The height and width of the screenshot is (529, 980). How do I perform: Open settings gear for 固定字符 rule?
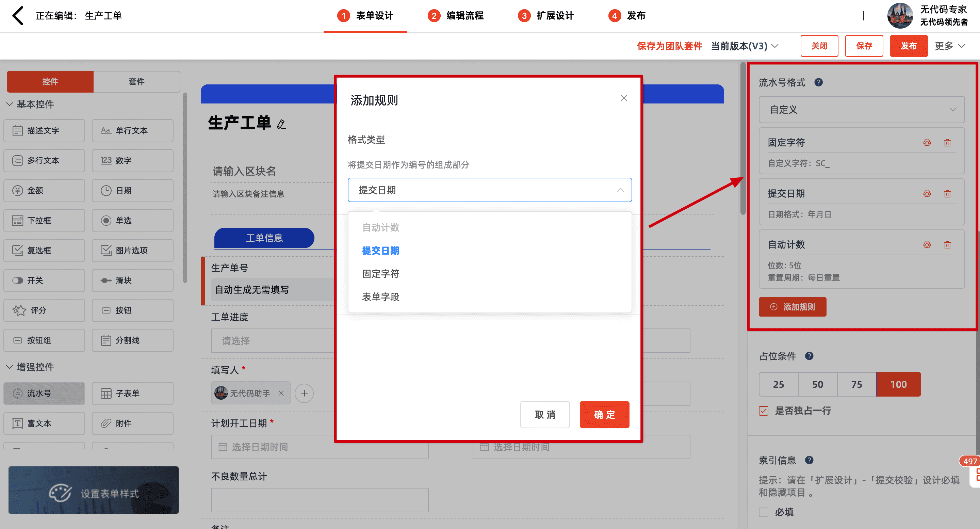click(927, 143)
